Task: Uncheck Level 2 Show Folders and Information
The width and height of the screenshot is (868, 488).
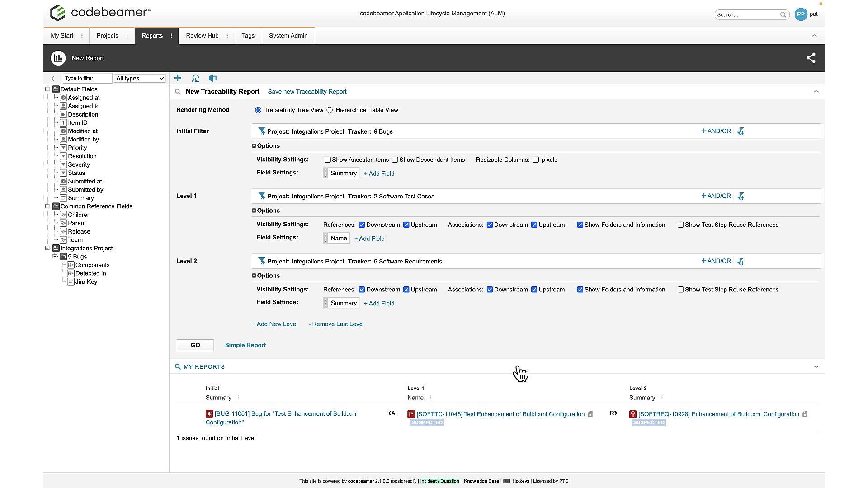Action: (580, 290)
